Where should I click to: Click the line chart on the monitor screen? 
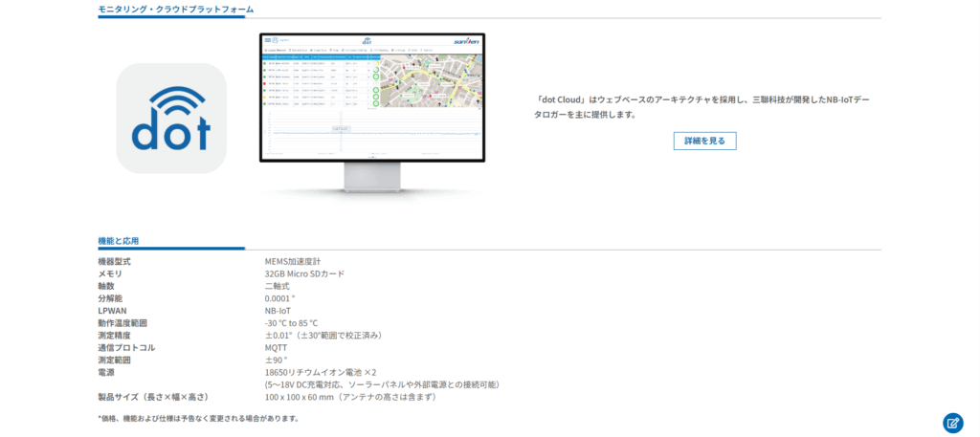click(x=371, y=133)
